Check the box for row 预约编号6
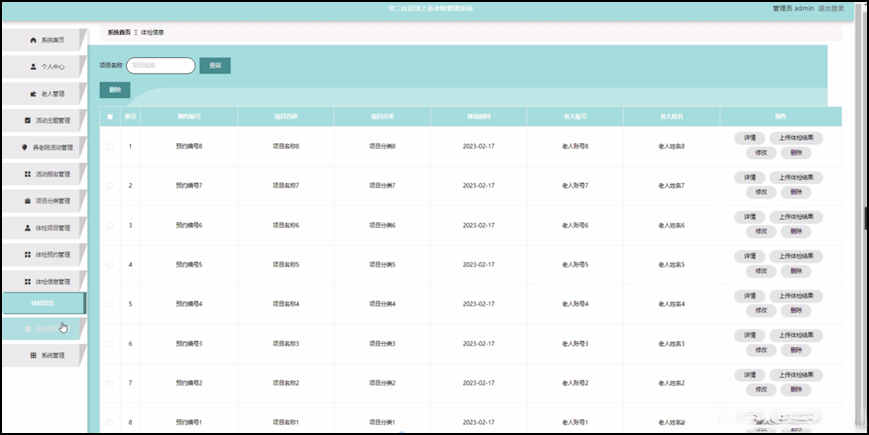 (110, 225)
